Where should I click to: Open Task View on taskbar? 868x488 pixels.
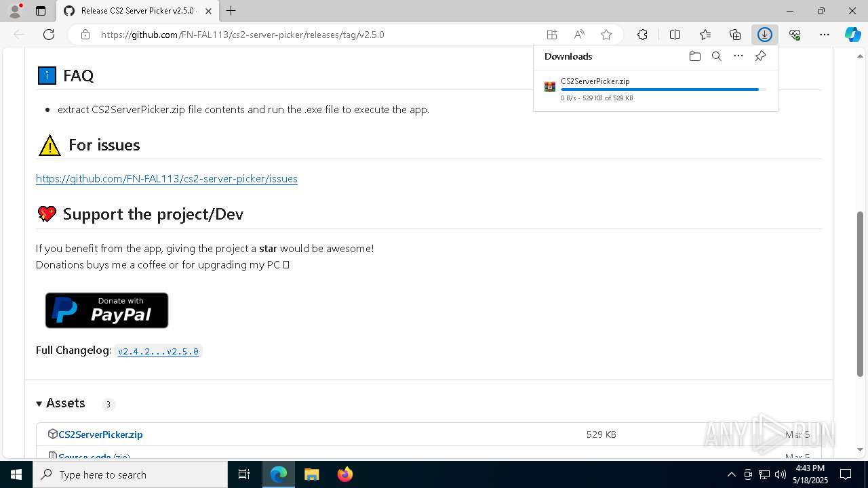tap(244, 474)
